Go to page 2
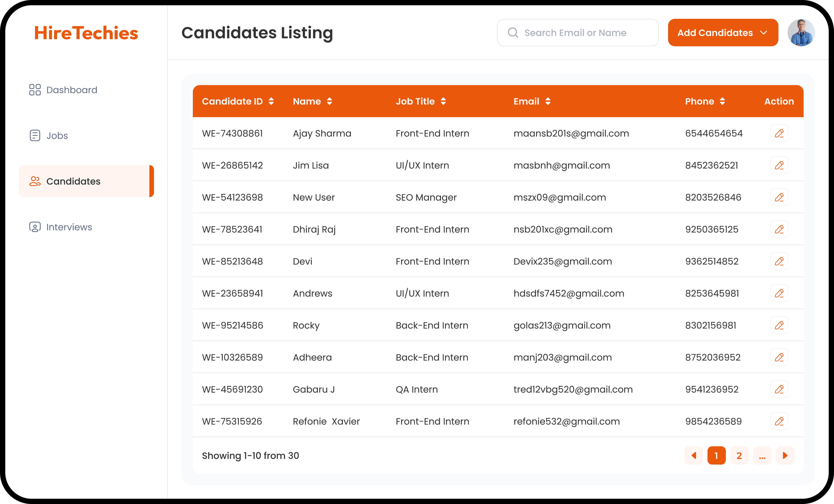The height and width of the screenshot is (504, 834). 739,456
